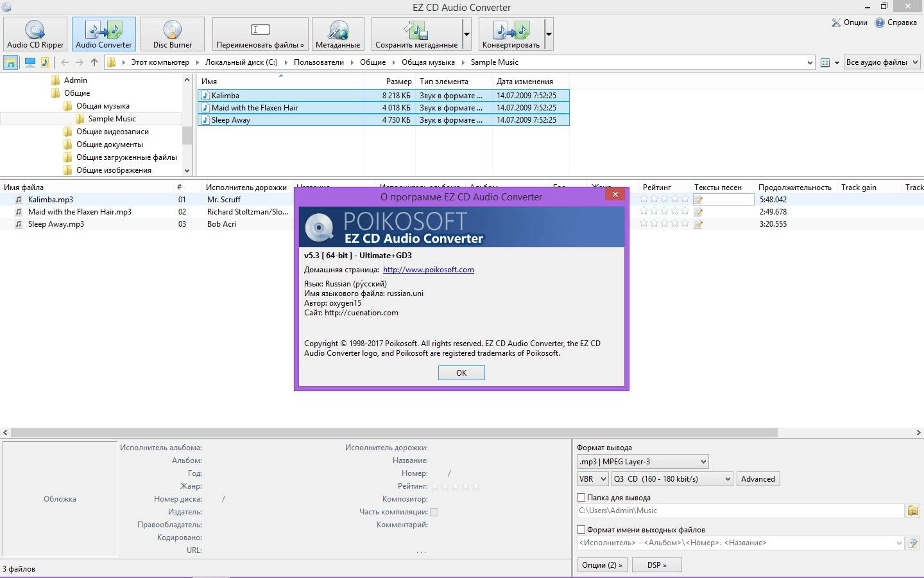Click OK in the About dialog
Viewport: 924px width, 578px height.
[461, 373]
